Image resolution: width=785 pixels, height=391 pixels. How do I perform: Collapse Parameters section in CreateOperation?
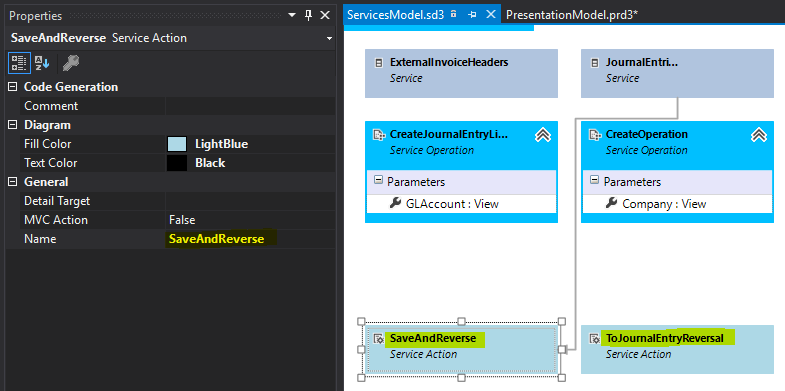click(594, 180)
